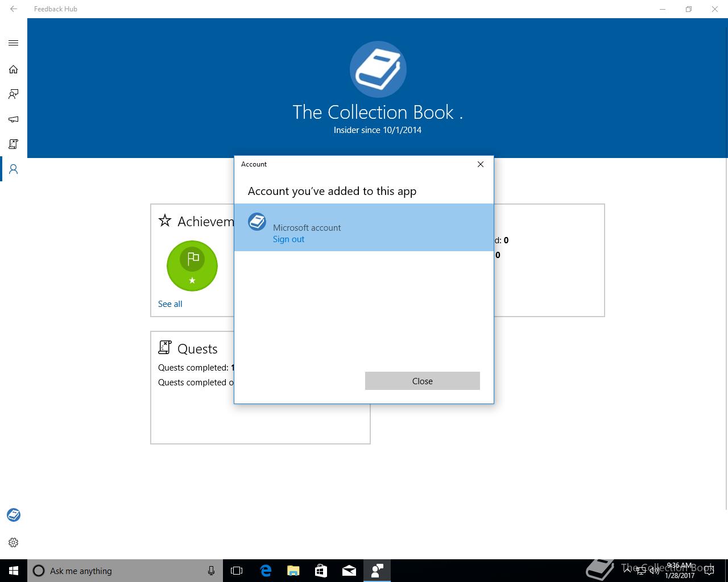728x582 pixels.
Task: Click the account avatar at sidebar bottom
Action: (14, 515)
